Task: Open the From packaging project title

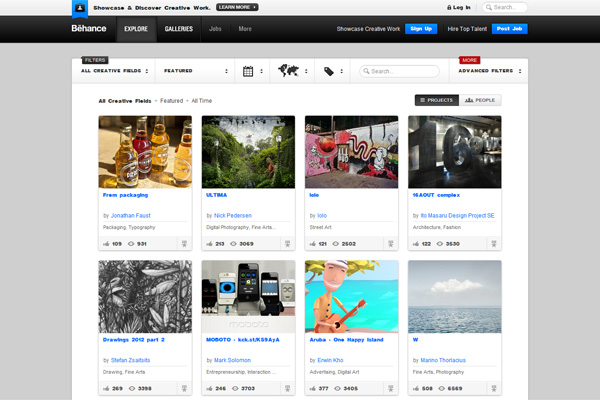Action: point(125,195)
